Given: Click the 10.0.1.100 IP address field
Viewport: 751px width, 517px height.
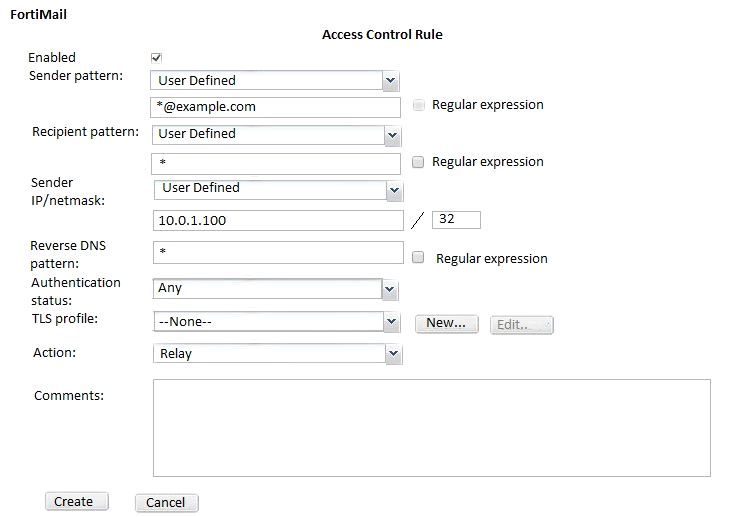Looking at the screenshot, I should 278,220.
